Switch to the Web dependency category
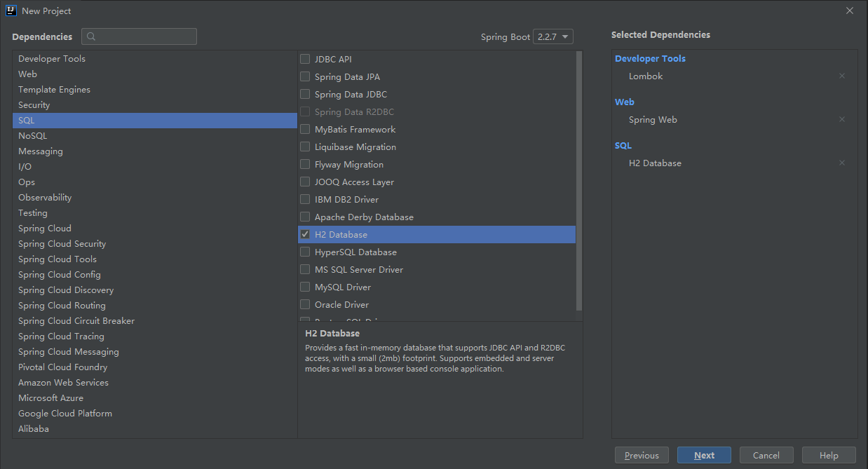868x469 pixels. click(x=27, y=74)
